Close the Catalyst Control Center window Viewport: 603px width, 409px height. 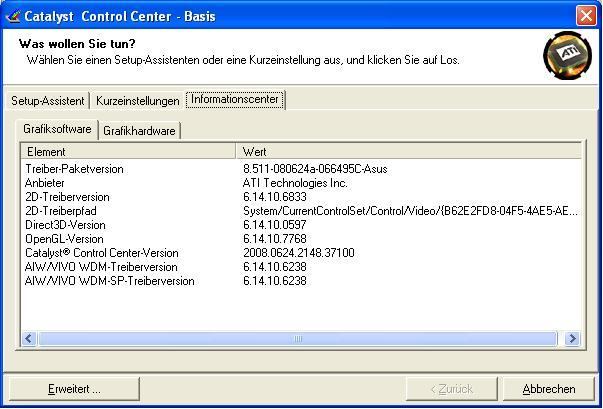[586, 16]
